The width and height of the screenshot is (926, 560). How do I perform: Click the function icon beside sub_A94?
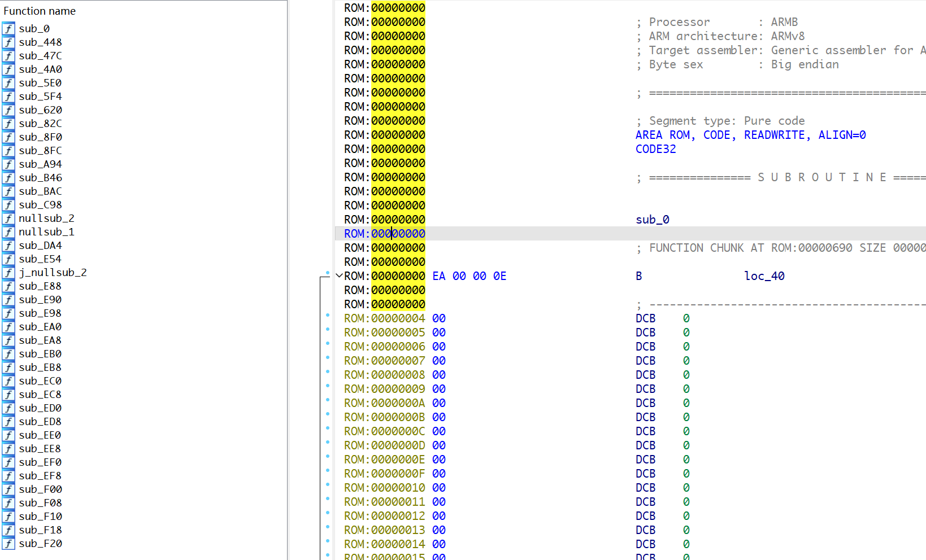(8, 164)
